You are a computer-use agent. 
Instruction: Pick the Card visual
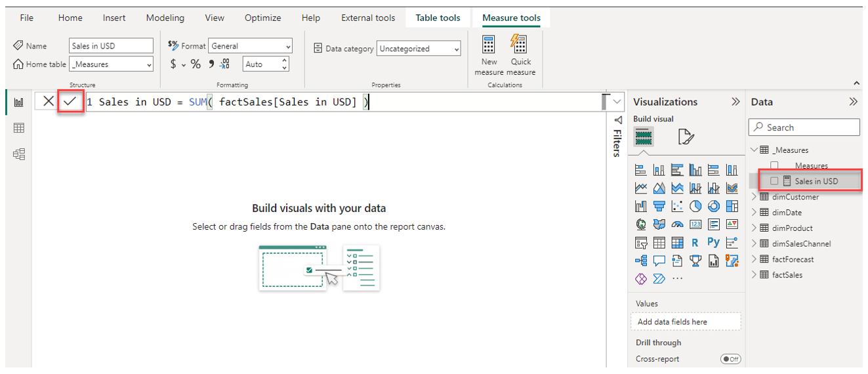pos(695,224)
